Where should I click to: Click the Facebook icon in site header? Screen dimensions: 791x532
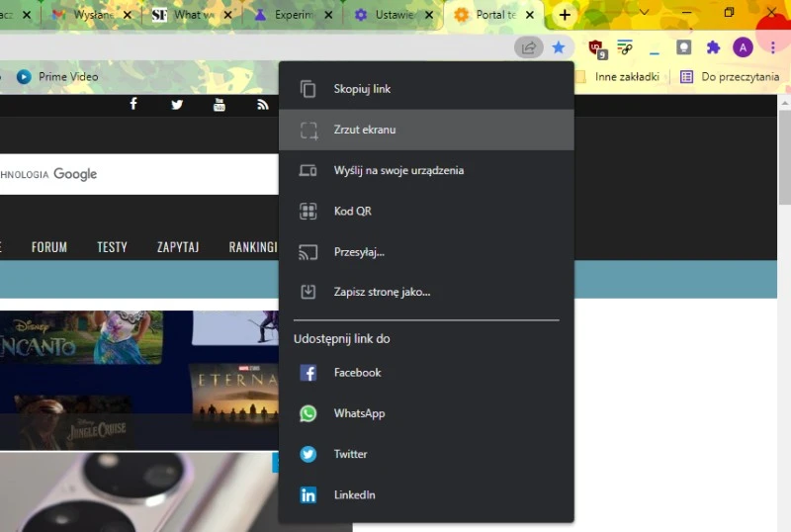pos(133,104)
